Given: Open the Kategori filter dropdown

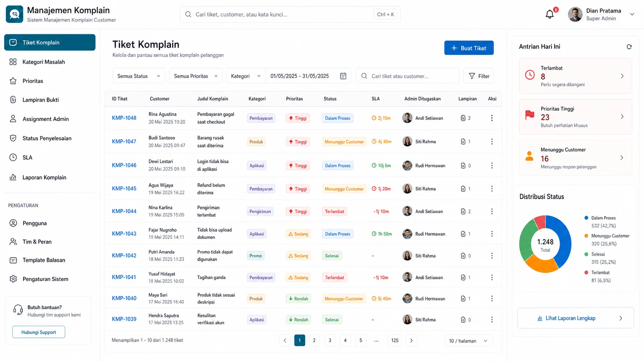Looking at the screenshot, I should point(246,76).
